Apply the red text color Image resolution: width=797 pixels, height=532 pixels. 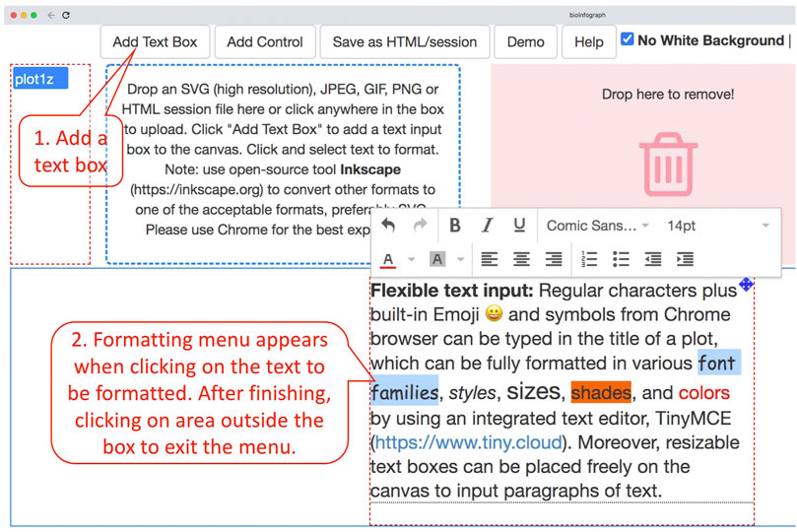(x=388, y=260)
